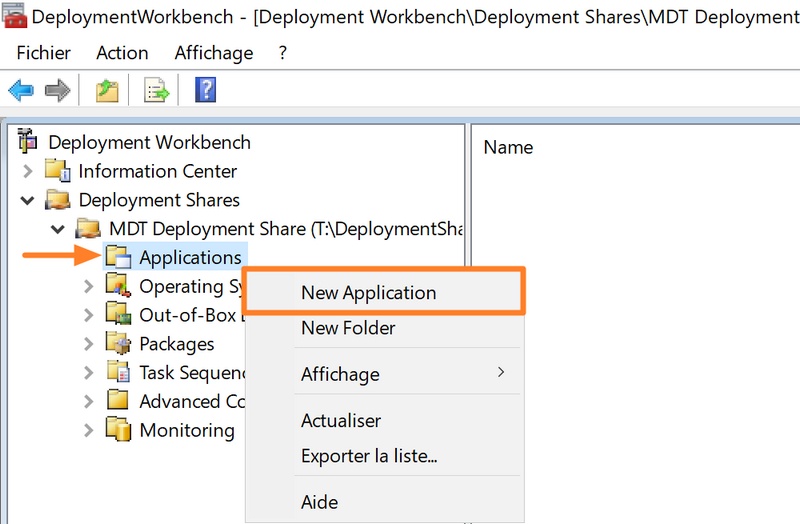Click the export list toolbar icon
This screenshot has width=800, height=524.
[x=157, y=91]
